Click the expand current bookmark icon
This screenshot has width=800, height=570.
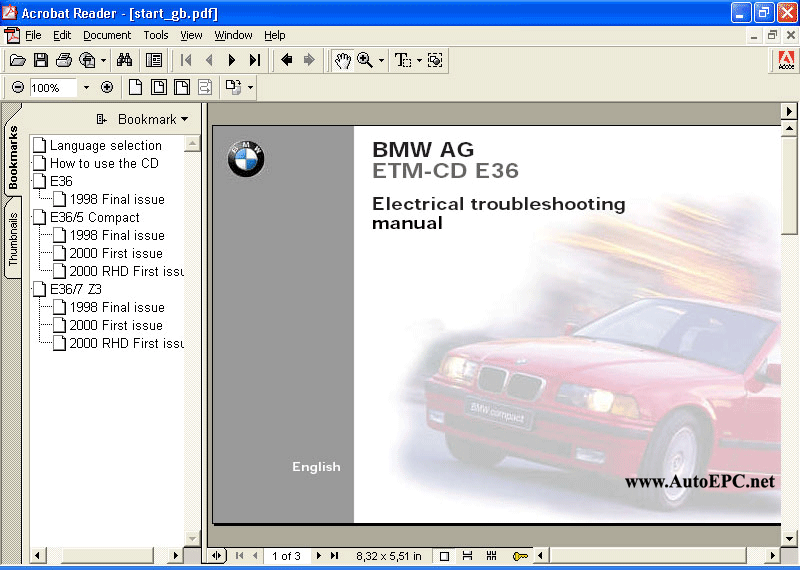(x=101, y=119)
